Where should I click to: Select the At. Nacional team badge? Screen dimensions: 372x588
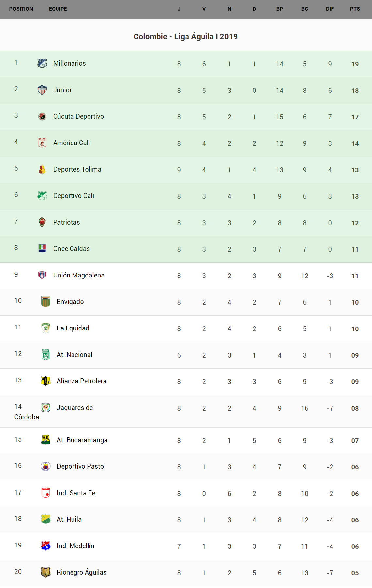46,354
